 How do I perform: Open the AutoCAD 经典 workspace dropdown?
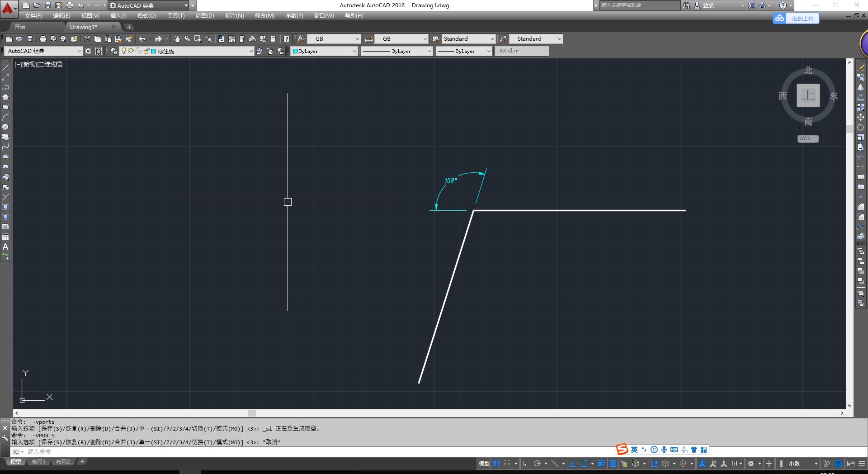[x=80, y=51]
